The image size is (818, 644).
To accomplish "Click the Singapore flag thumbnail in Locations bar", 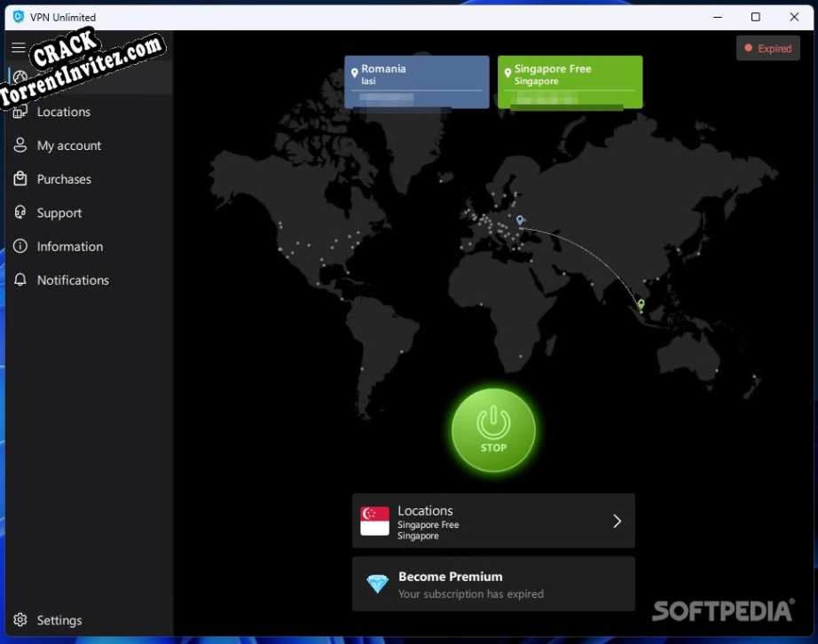I will 374,521.
